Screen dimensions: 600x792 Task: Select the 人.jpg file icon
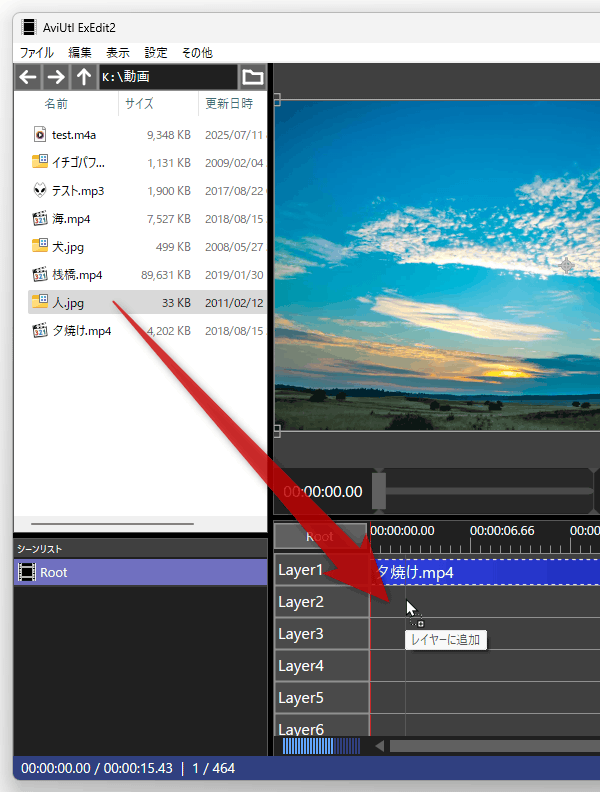point(40,302)
